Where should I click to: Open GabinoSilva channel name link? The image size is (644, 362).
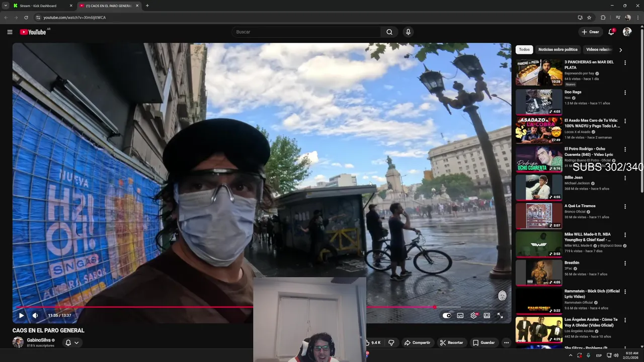(x=39, y=340)
